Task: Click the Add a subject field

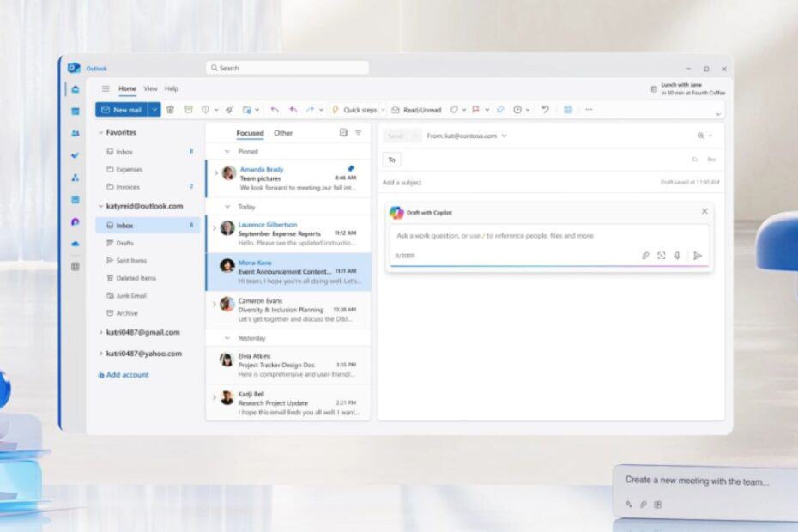Action: [x=515, y=183]
